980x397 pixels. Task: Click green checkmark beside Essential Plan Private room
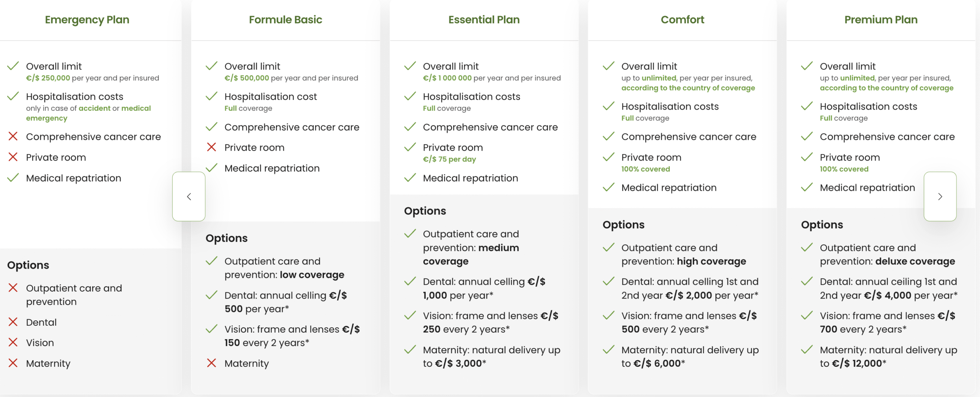[410, 147]
